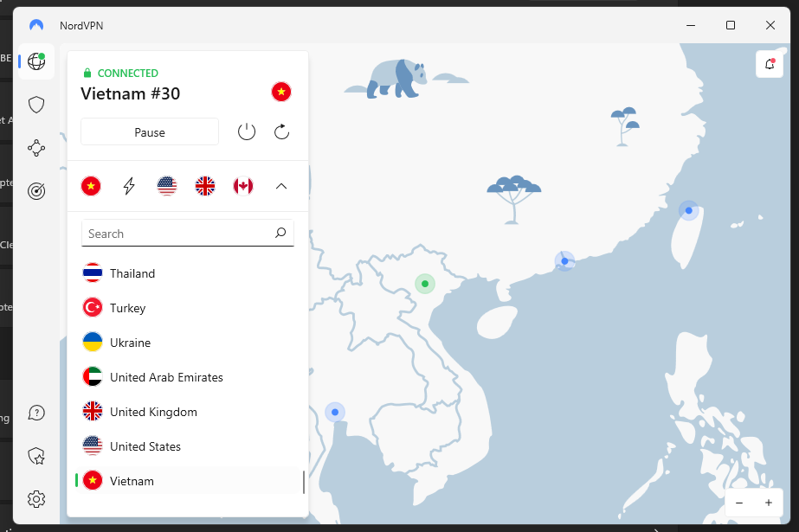Open help chat question icon
Screen dimensions: 799x532
(x=36, y=413)
